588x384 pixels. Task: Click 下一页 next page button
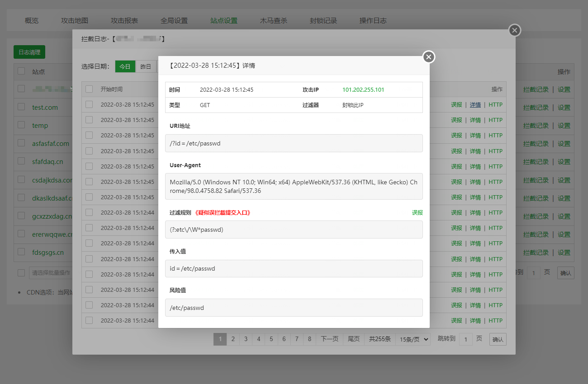click(329, 339)
